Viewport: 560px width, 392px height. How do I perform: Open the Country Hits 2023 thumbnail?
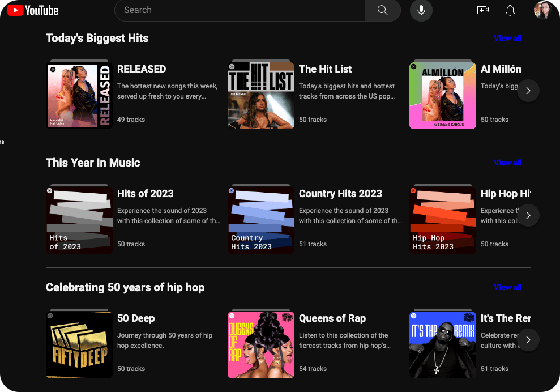pos(261,220)
